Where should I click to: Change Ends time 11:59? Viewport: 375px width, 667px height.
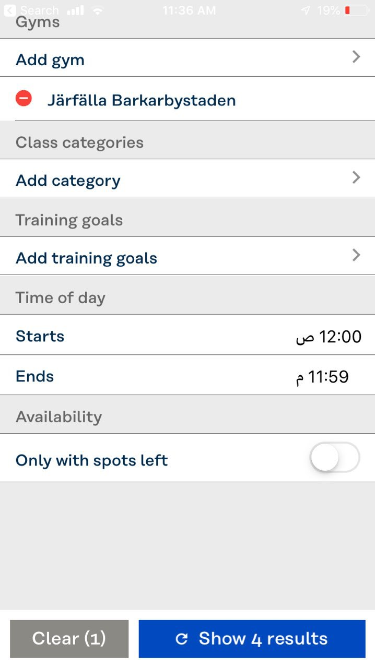322,376
